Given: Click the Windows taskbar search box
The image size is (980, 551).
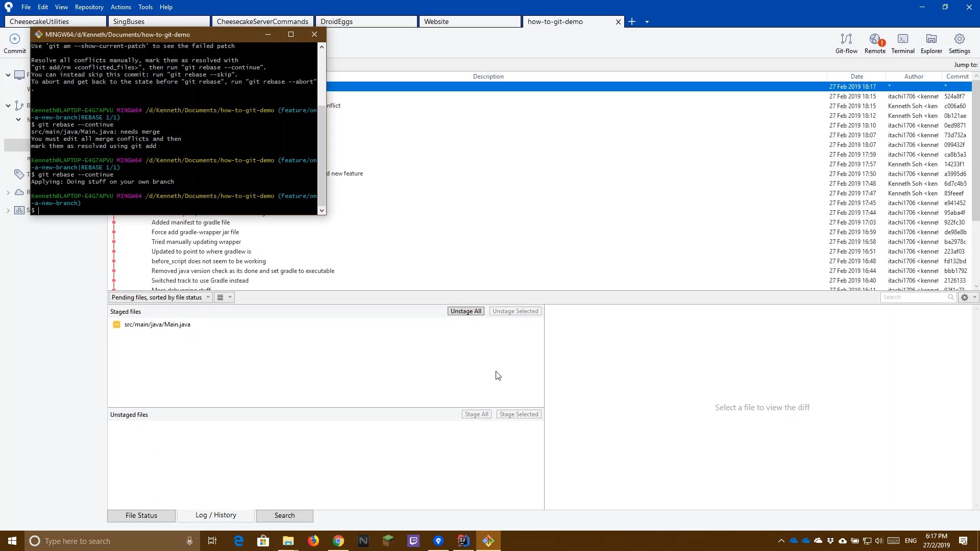Looking at the screenshot, I should pos(111,541).
